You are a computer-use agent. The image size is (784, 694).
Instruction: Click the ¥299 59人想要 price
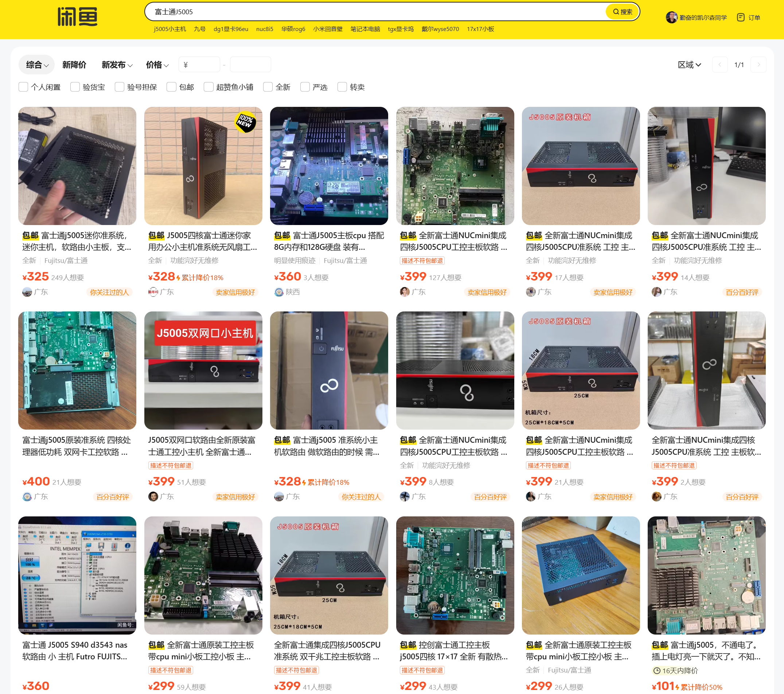pyautogui.click(x=161, y=686)
